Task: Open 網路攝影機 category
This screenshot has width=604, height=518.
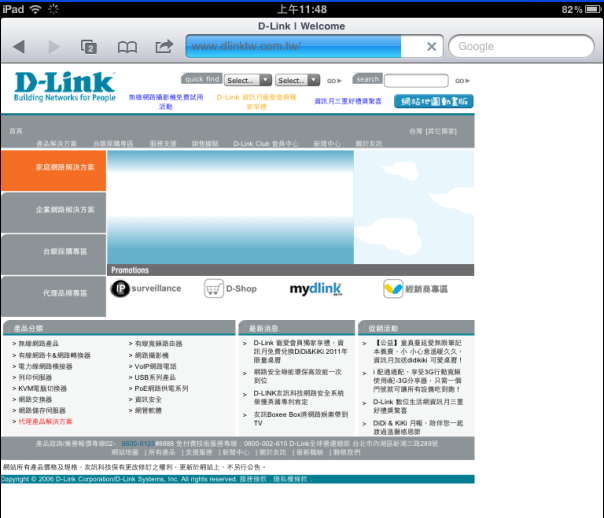Action: pyautogui.click(x=151, y=355)
